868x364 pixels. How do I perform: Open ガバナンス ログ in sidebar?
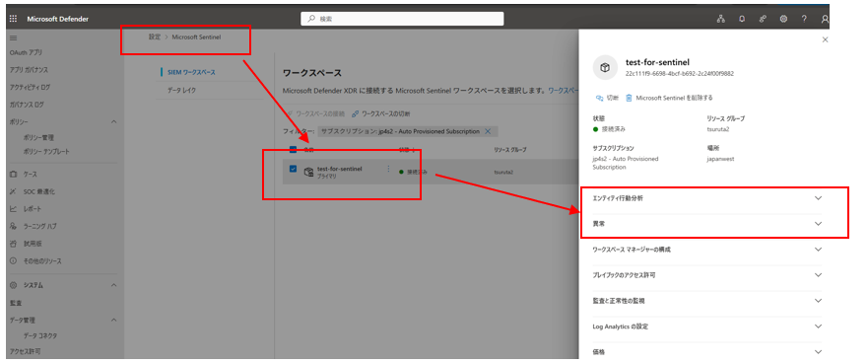point(27,105)
